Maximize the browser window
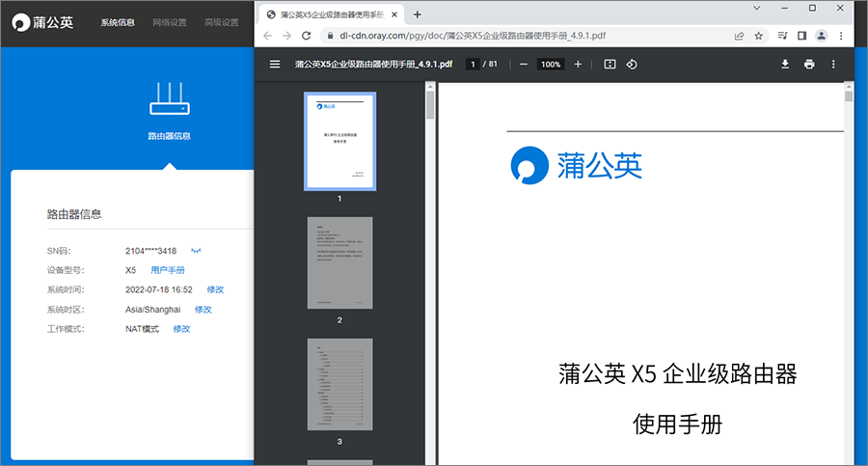 (x=813, y=9)
